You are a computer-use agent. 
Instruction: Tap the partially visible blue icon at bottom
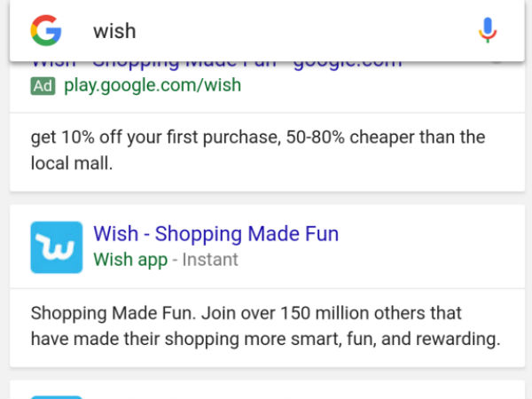tap(56, 395)
